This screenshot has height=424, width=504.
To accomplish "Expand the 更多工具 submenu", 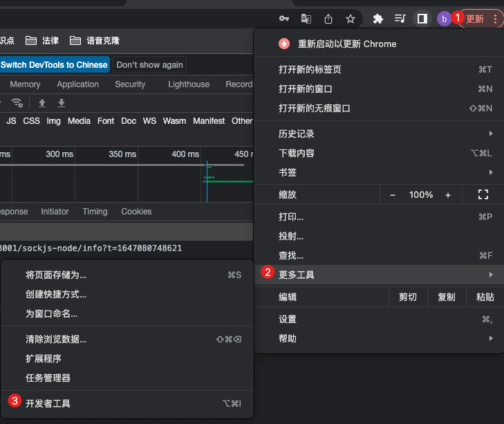I will pyautogui.click(x=379, y=275).
